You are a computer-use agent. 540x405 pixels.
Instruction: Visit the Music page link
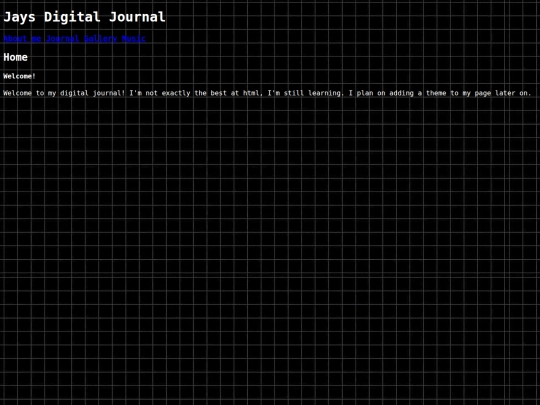click(133, 39)
